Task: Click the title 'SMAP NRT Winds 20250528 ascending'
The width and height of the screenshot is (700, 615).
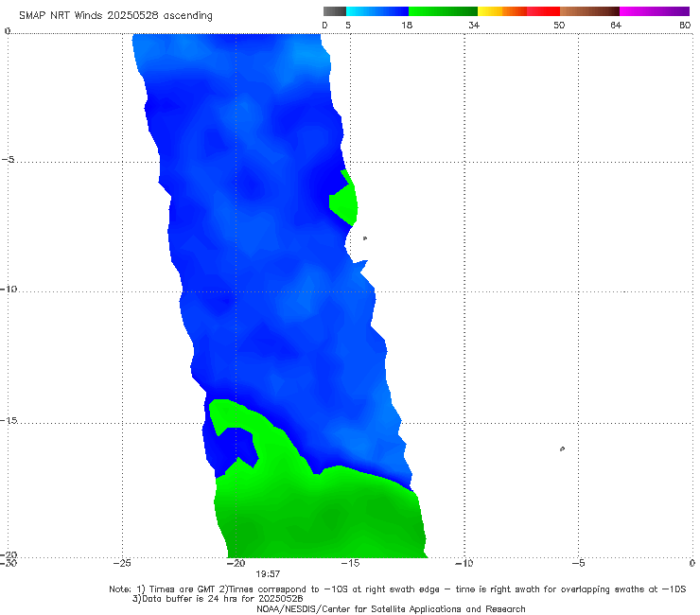Action: [x=115, y=15]
